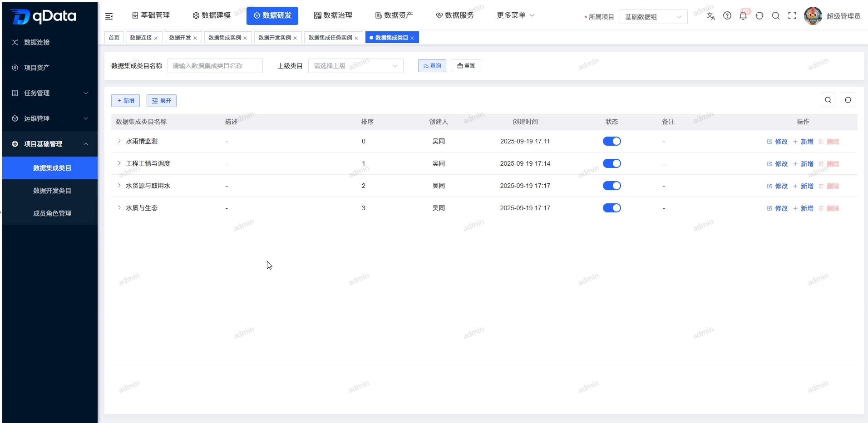The image size is (868, 423).
Task: Click 删除 for 水资源与取用水
Action: pos(829,186)
